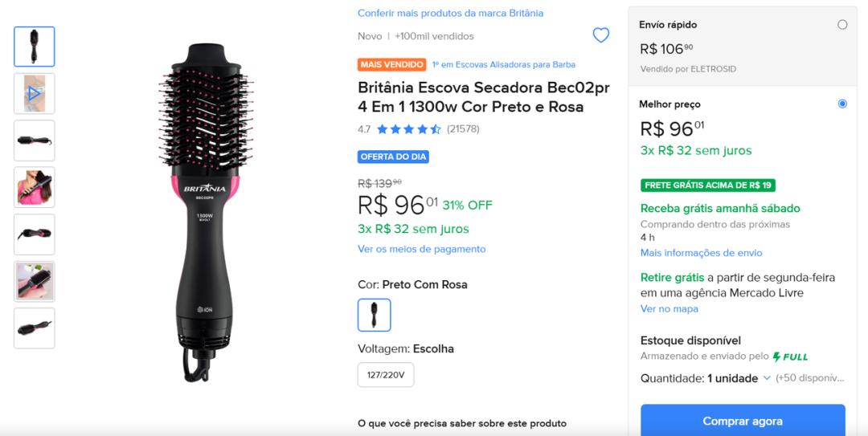Click the FULL lightning bolt icon
This screenshot has width=868, height=436.
click(x=777, y=357)
